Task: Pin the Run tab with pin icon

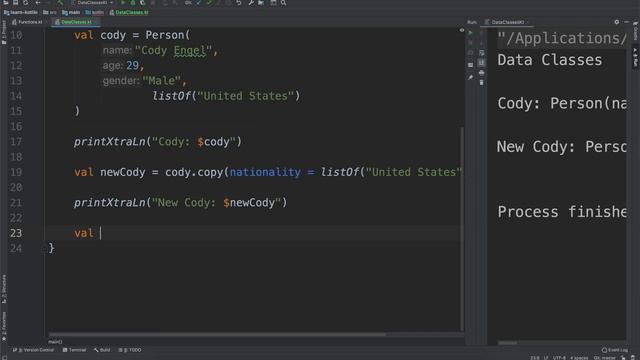Action: point(471,77)
